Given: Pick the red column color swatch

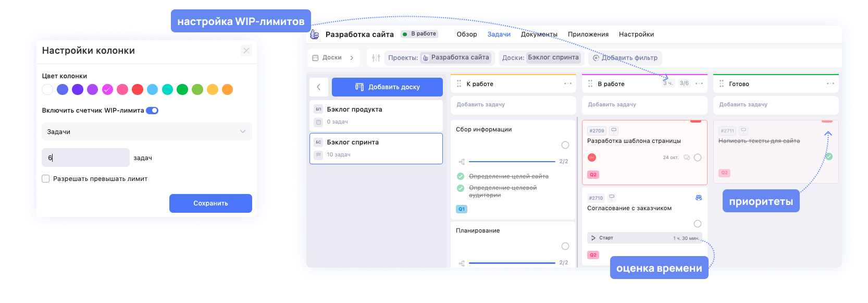Looking at the screenshot, I should [x=138, y=90].
